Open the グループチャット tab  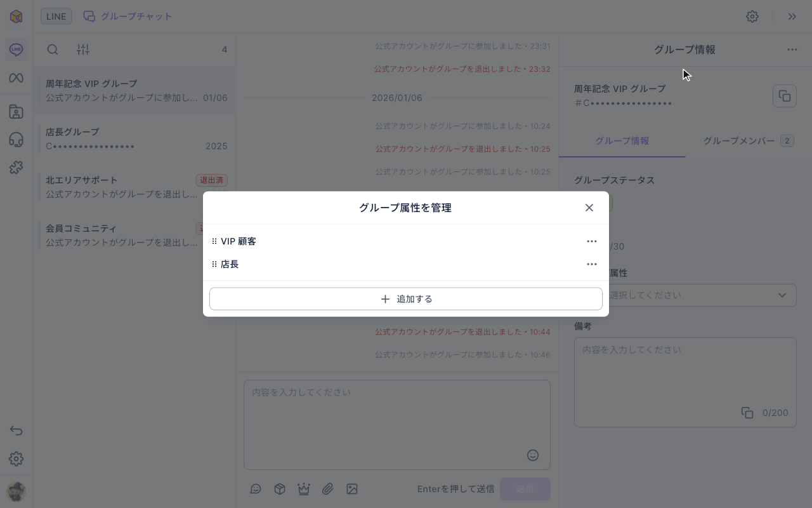(x=128, y=17)
